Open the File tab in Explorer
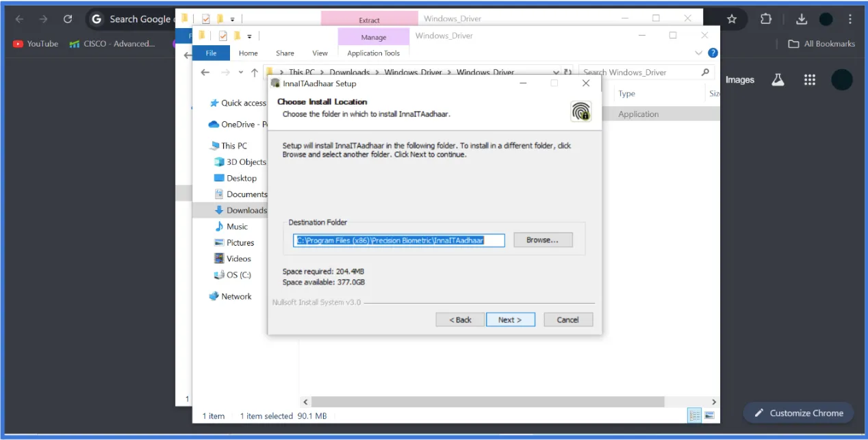This screenshot has width=868, height=440. [x=212, y=53]
